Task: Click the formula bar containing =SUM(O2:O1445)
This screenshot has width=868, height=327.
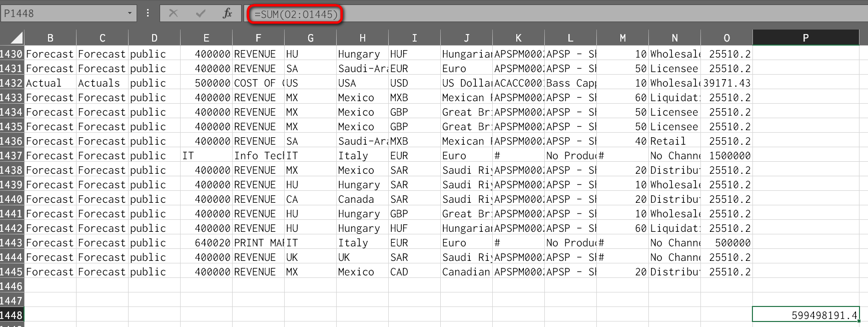Action: pyautogui.click(x=555, y=14)
